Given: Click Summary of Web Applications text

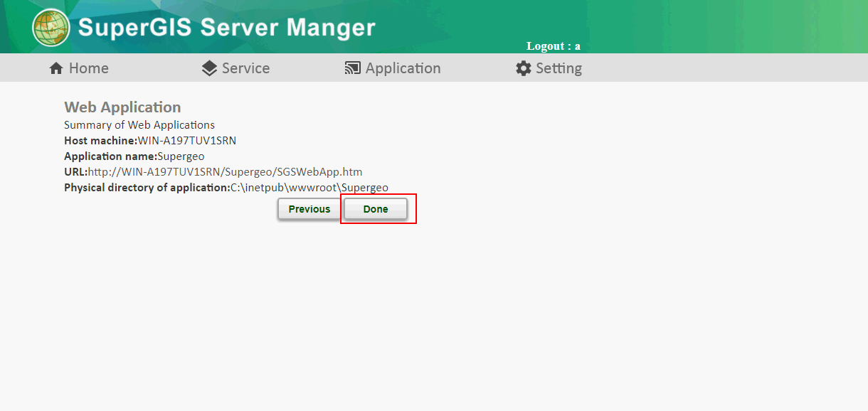Looking at the screenshot, I should pos(139,125).
